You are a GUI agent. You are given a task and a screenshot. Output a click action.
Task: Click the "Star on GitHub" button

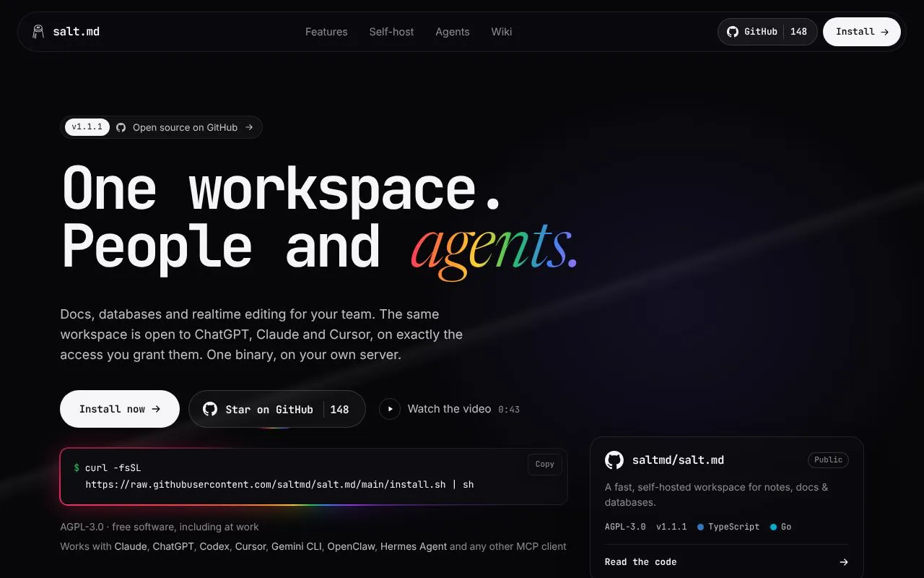coord(277,409)
